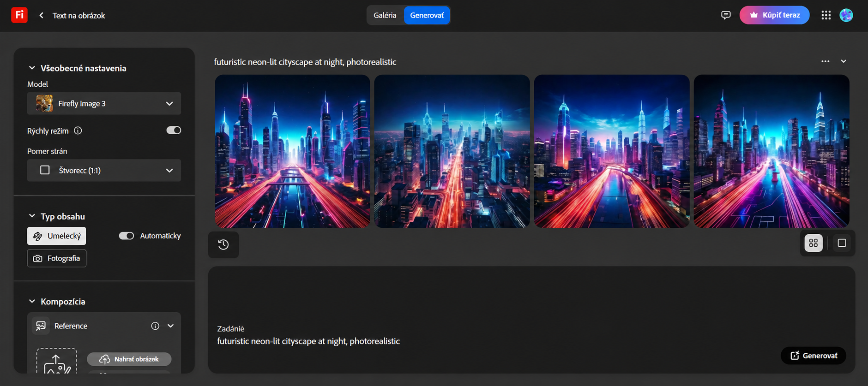Switch to the Galéria tab
868x386 pixels.
tap(385, 15)
